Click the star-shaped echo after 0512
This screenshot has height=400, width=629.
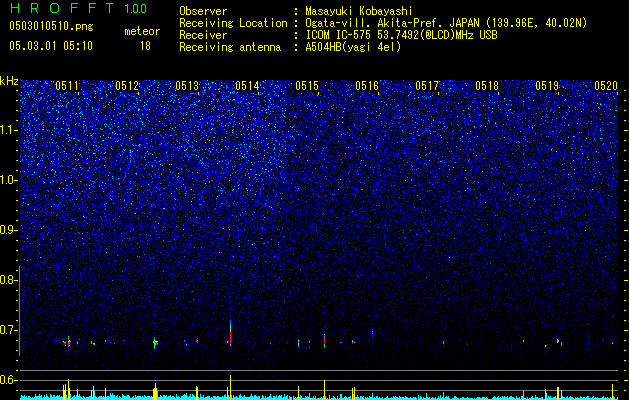pos(155,342)
